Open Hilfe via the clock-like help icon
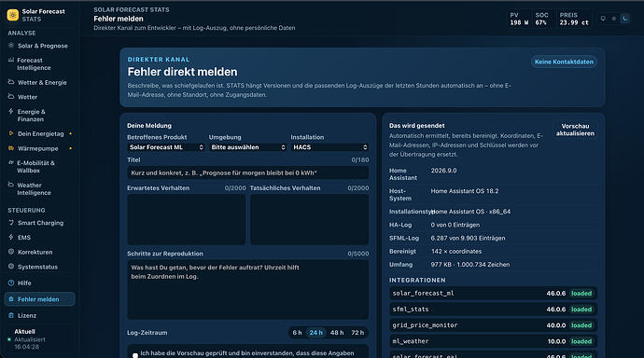This screenshot has height=358, width=644. (x=11, y=282)
